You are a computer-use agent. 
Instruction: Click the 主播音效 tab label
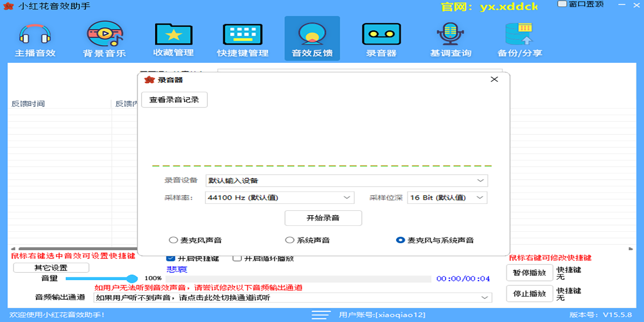click(35, 53)
